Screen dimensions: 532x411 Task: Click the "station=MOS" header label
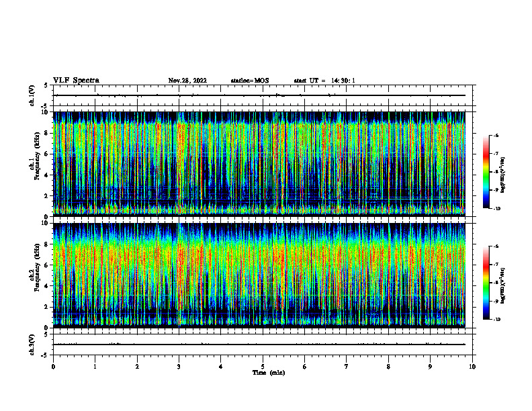(250, 81)
